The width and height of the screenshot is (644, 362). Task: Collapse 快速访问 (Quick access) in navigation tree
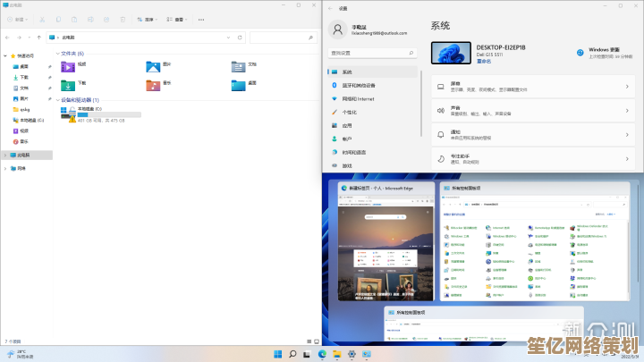4,56
